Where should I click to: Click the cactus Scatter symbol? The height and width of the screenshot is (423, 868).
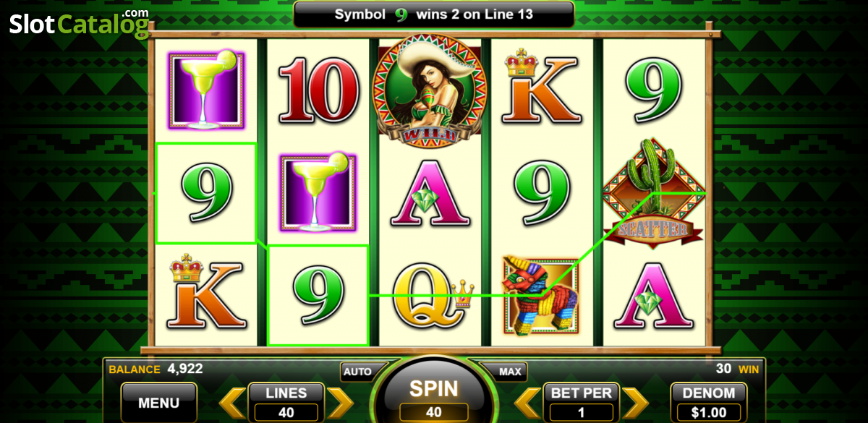(654, 193)
